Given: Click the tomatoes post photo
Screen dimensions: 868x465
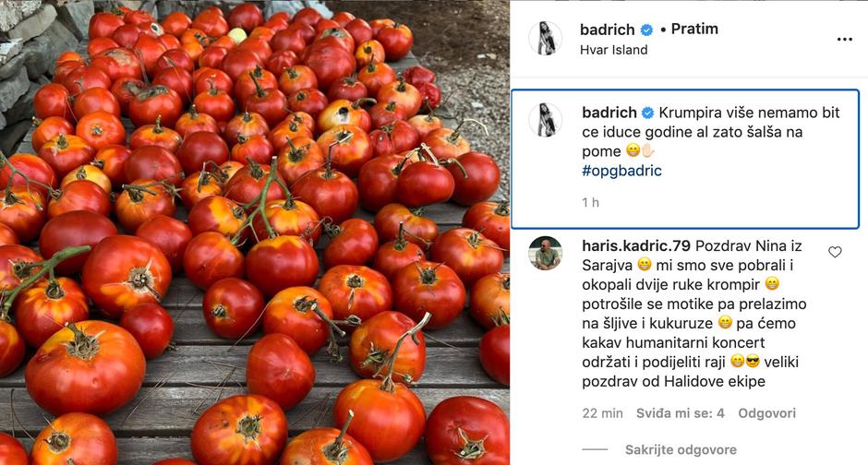Looking at the screenshot, I should click(255, 232).
